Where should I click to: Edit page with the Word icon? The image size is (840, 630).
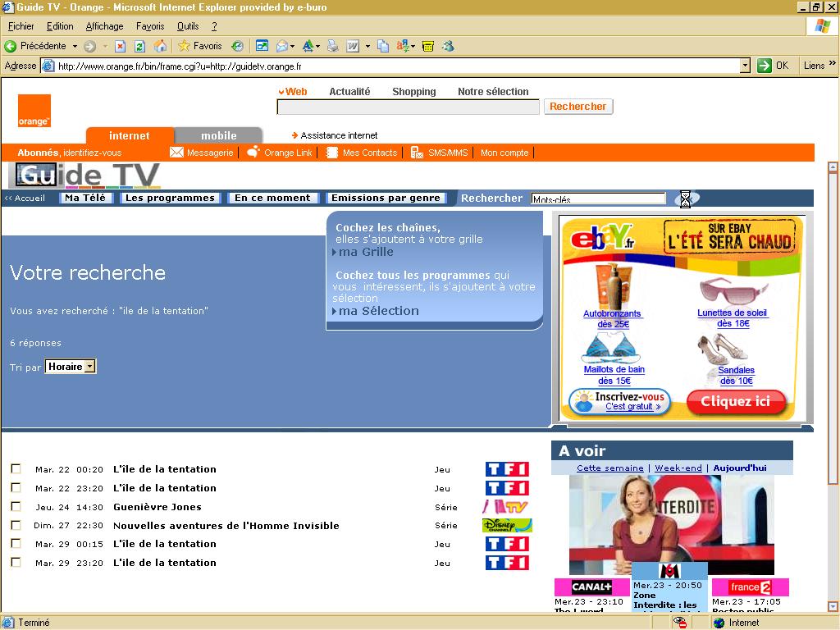(x=353, y=46)
